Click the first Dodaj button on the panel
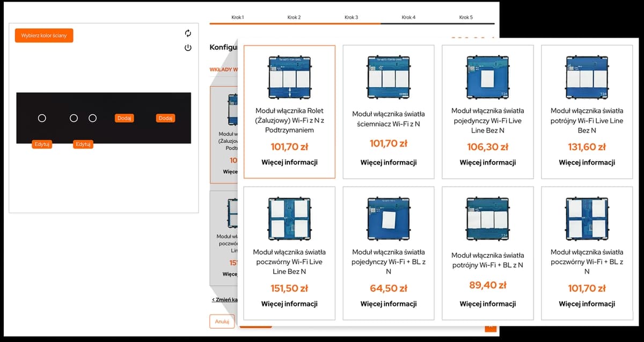The width and height of the screenshot is (644, 342). coord(124,118)
